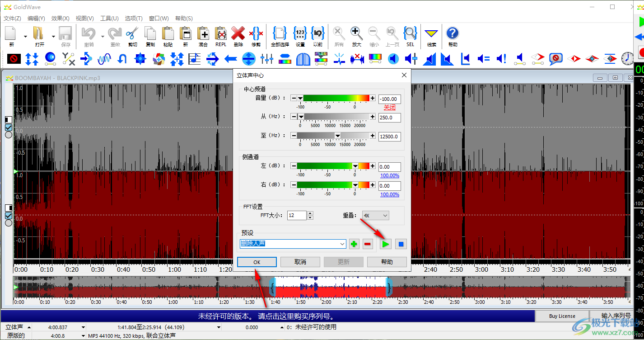Click the clock Time Warp effect icon
The width and height of the screenshot is (644, 340).
coord(627,58)
